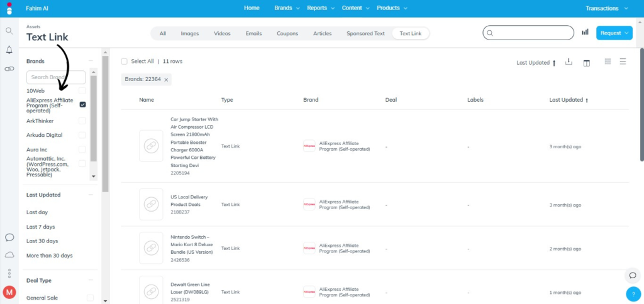Screen dimensions: 644x304
Task: Open the Last Updated sort control
Action: coord(536,63)
